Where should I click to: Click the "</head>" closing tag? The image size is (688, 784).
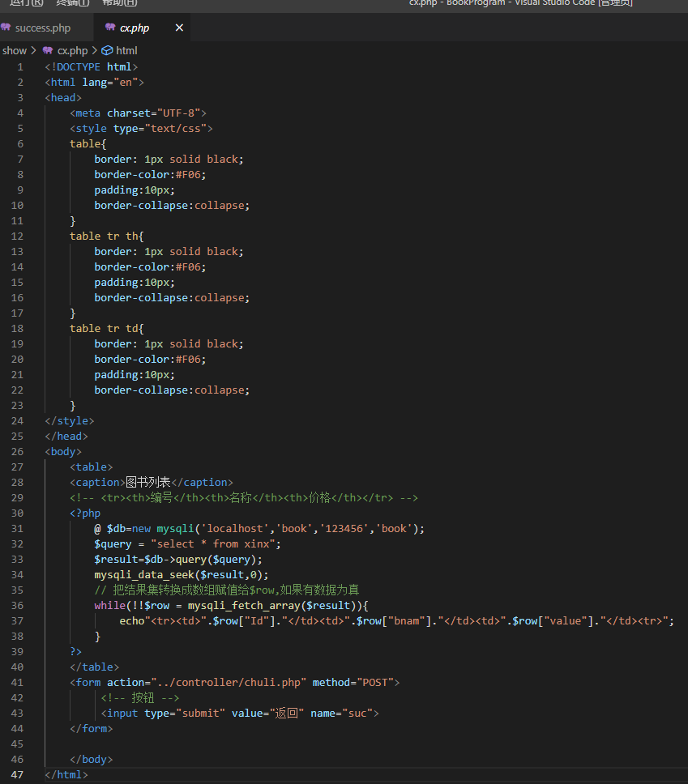coord(66,436)
